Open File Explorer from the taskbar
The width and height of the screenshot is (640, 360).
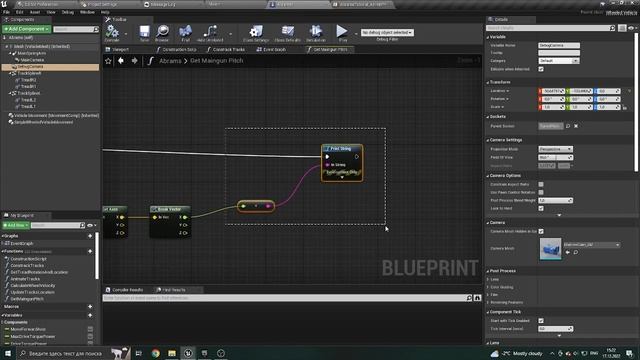coord(172,353)
